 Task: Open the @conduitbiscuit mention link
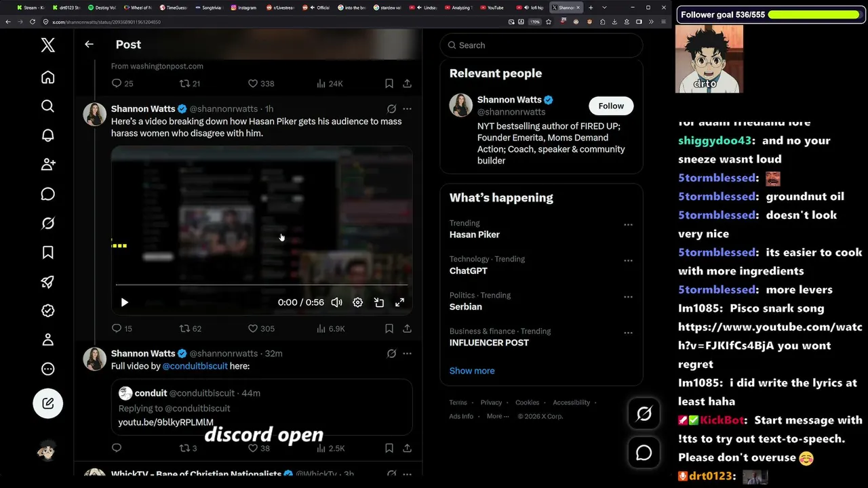click(x=195, y=366)
